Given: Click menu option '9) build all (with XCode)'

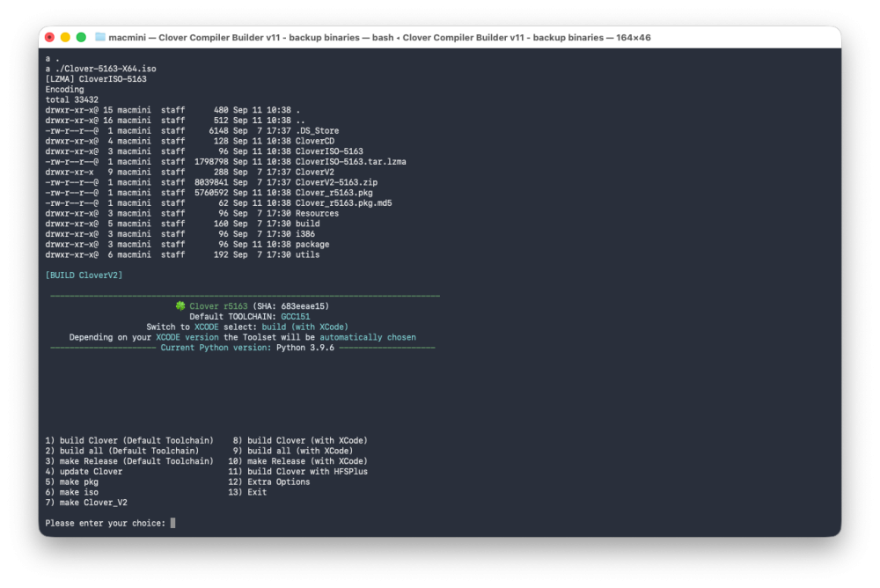Looking at the screenshot, I should pos(293,451).
